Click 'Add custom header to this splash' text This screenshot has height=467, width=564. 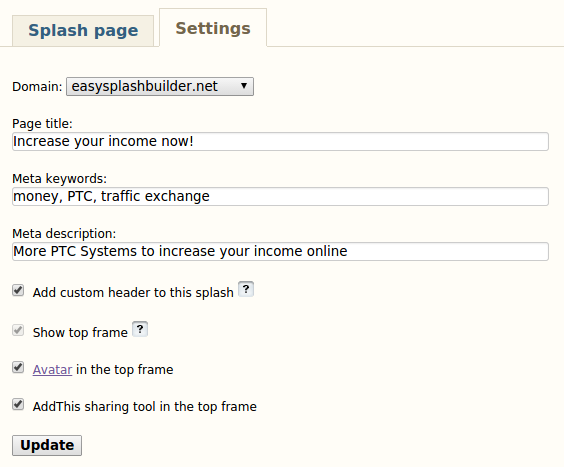click(133, 293)
